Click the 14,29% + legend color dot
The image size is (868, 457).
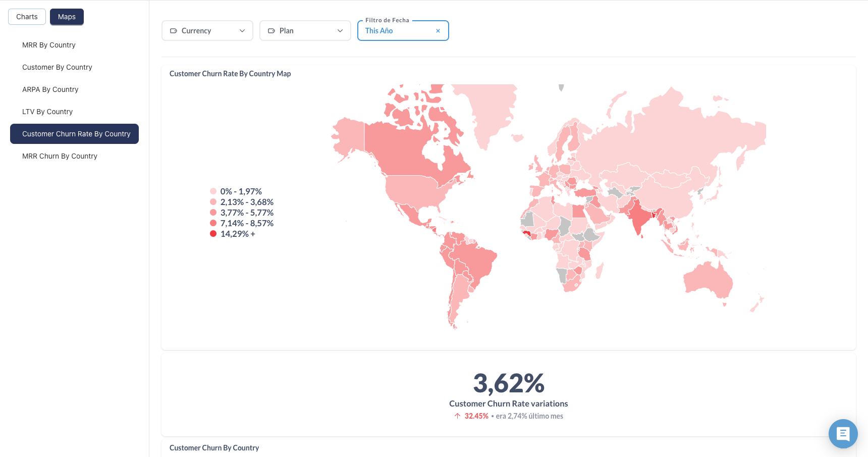click(x=213, y=234)
